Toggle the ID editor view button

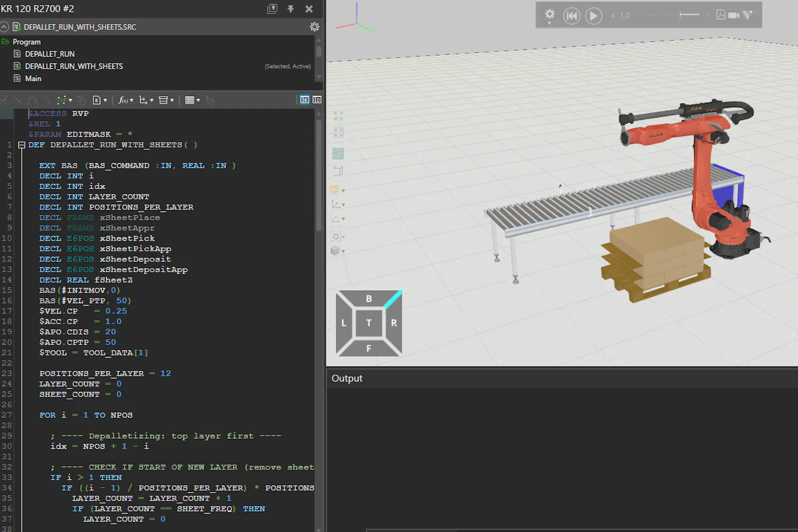coord(317,100)
